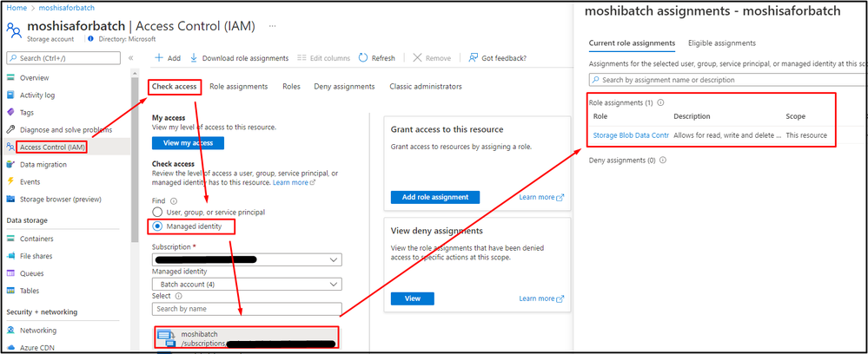Open the Tables icon

pyautogui.click(x=10, y=291)
